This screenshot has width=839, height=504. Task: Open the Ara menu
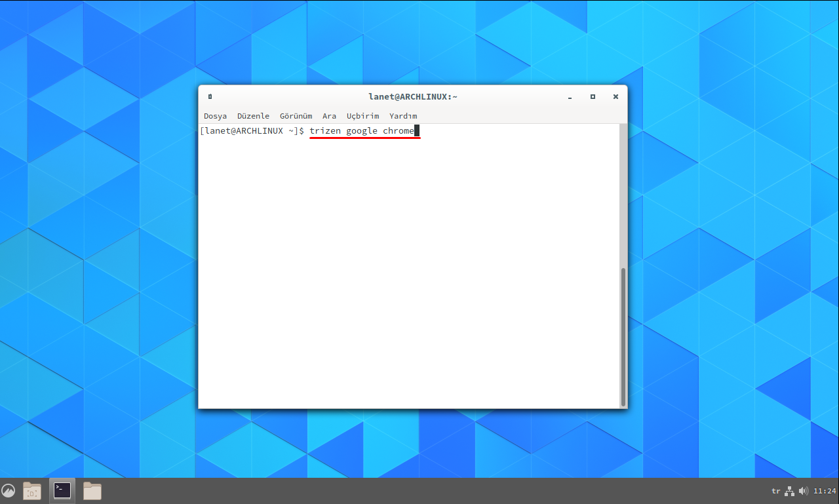click(x=329, y=116)
